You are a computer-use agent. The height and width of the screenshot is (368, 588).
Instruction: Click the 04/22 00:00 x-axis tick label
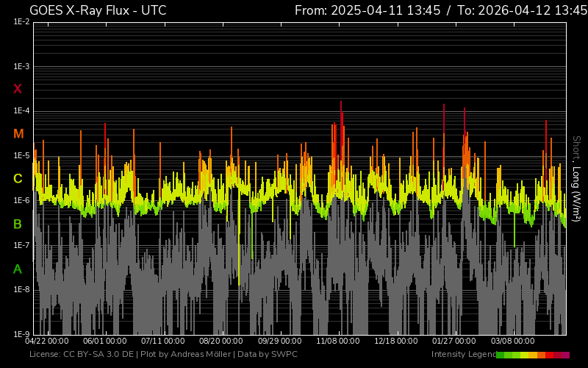[47, 342]
